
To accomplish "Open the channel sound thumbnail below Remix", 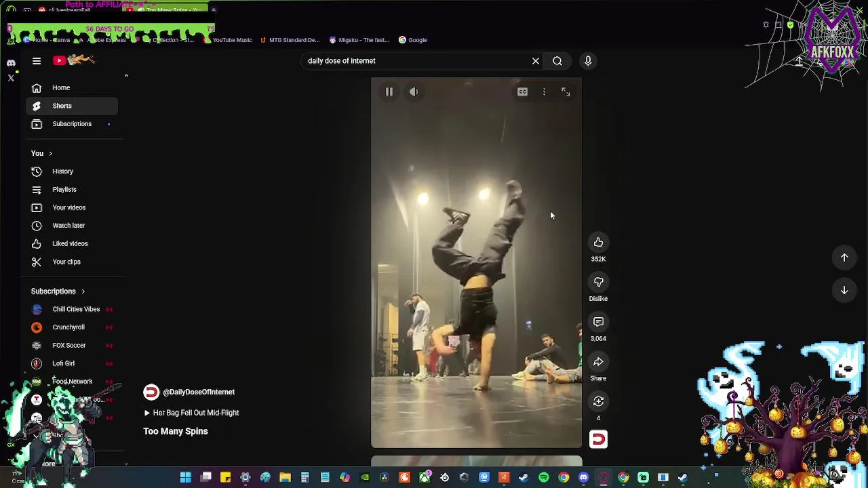I will (598, 440).
